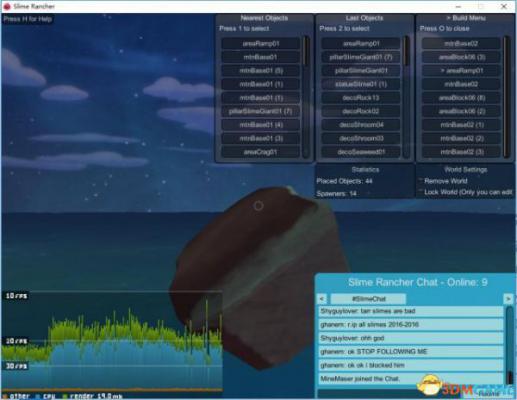Click the chat messages scrollbar
This screenshot has height=400, width=517.
(x=509, y=345)
